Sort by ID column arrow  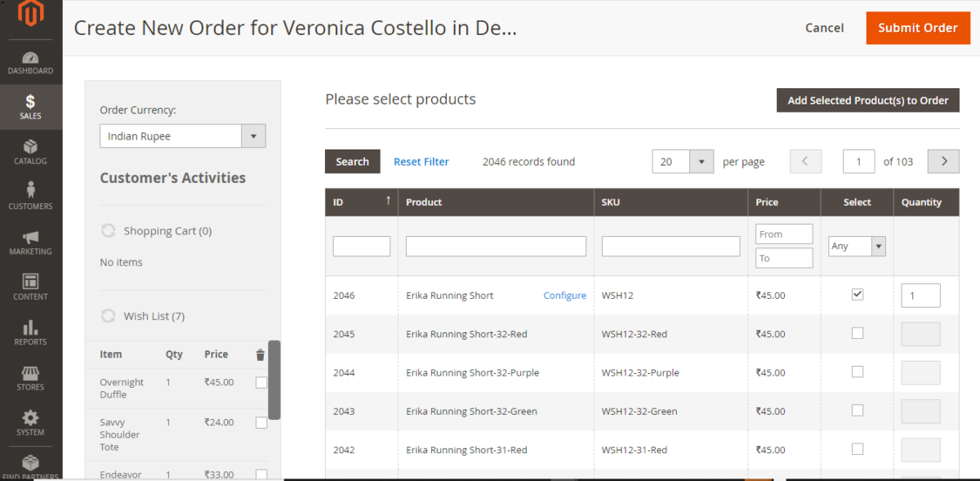coord(388,201)
